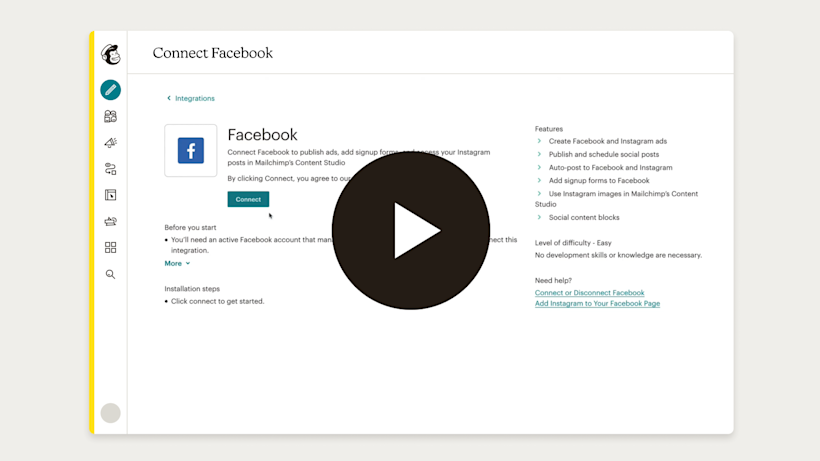Open the Create pencil icon

[x=111, y=90]
